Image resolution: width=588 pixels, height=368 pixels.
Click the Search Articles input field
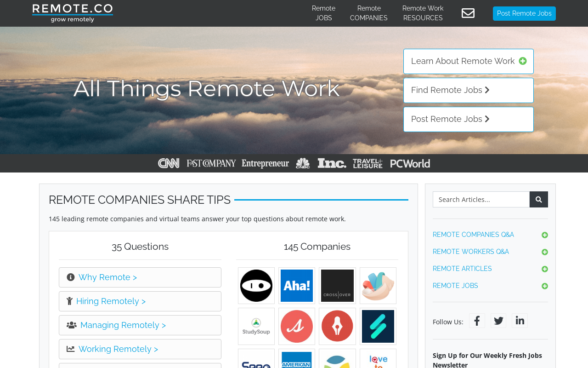coord(481,199)
